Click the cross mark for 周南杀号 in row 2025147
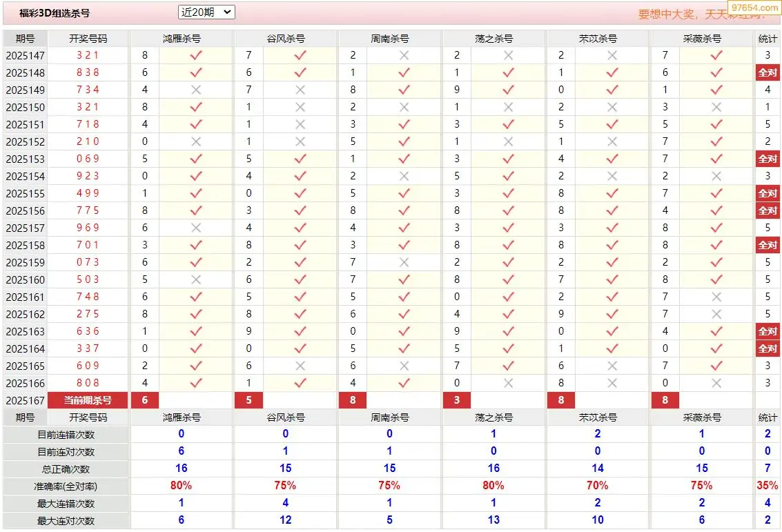Viewport: 782px width, 532px height. tap(404, 55)
